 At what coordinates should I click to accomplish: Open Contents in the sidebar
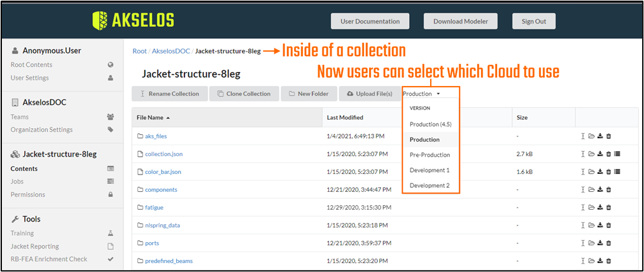24,168
